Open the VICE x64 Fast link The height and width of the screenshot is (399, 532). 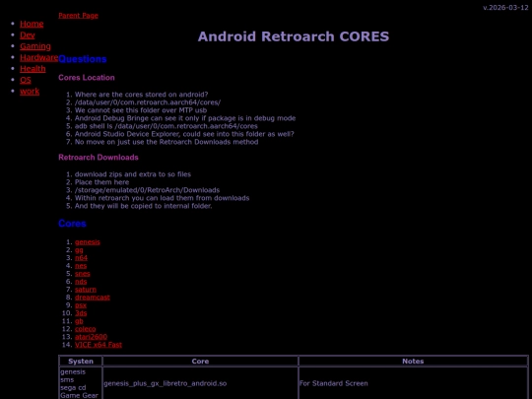(x=99, y=345)
